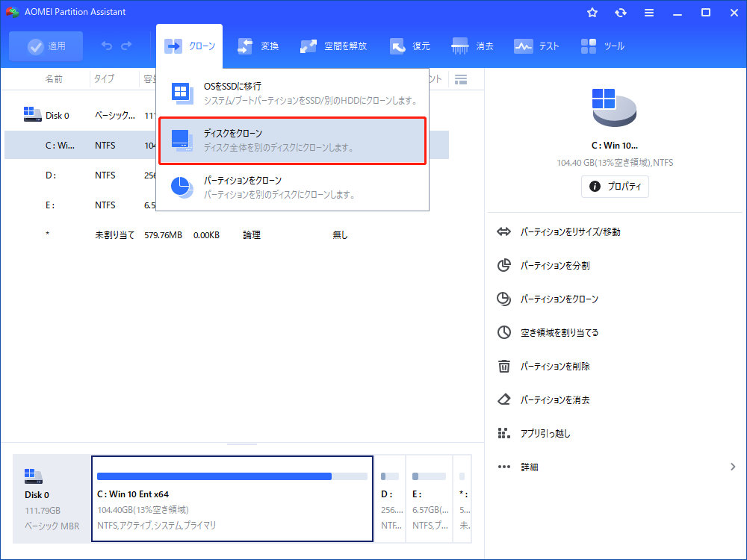Click 詳細 more options entry
This screenshot has width=747, height=560.
530,467
